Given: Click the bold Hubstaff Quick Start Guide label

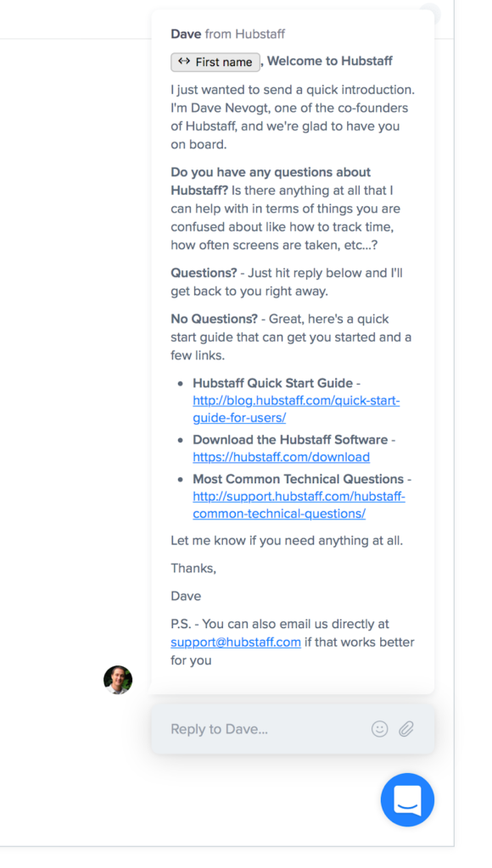Looking at the screenshot, I should (x=272, y=383).
